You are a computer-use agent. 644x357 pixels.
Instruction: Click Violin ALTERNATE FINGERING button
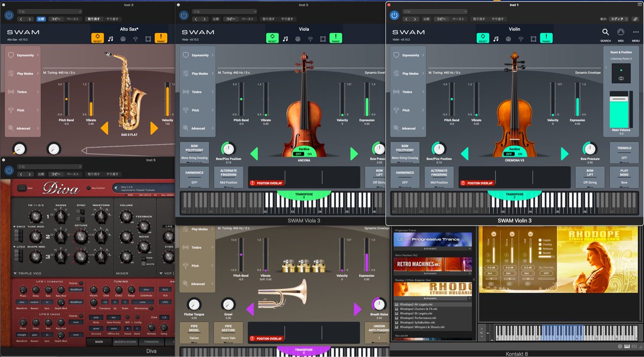coord(439,177)
